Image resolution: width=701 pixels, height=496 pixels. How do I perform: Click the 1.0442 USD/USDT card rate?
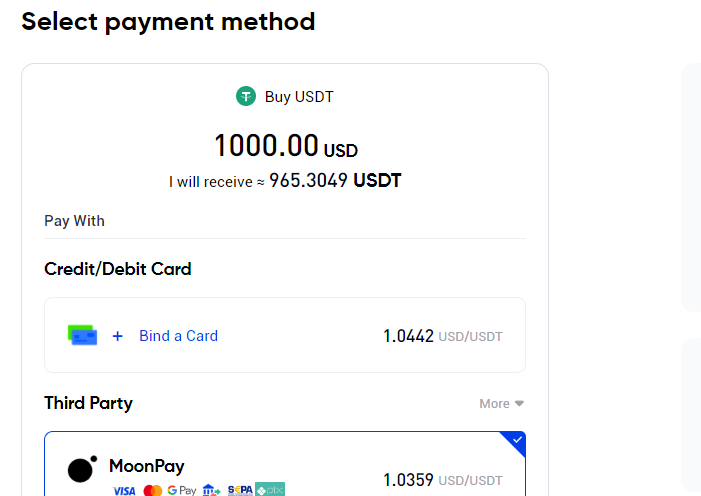[443, 336]
